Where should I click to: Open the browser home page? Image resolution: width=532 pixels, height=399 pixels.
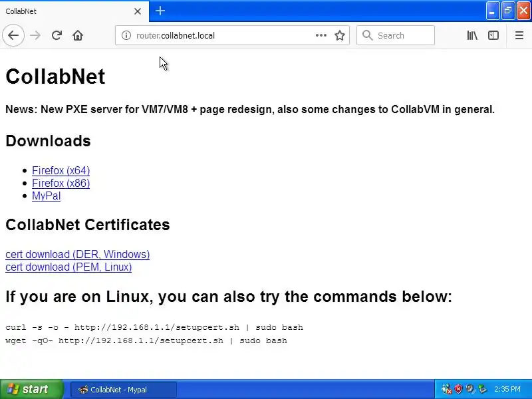click(78, 35)
